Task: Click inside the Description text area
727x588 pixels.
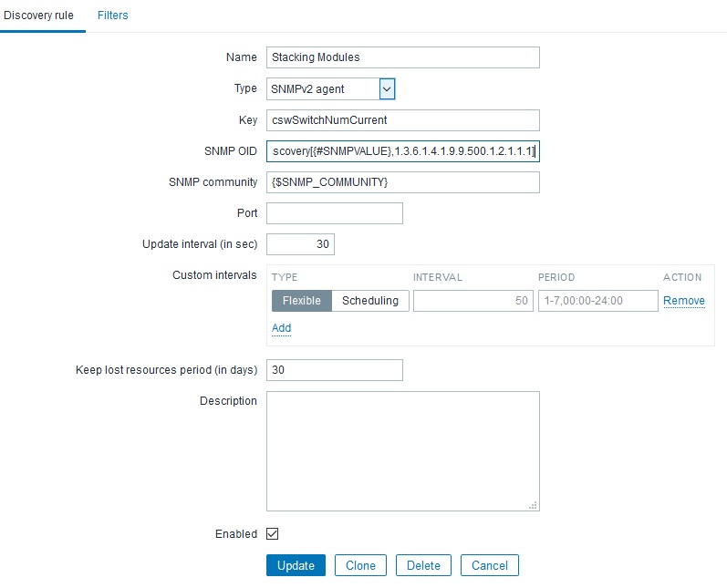Action: pyautogui.click(x=402, y=451)
